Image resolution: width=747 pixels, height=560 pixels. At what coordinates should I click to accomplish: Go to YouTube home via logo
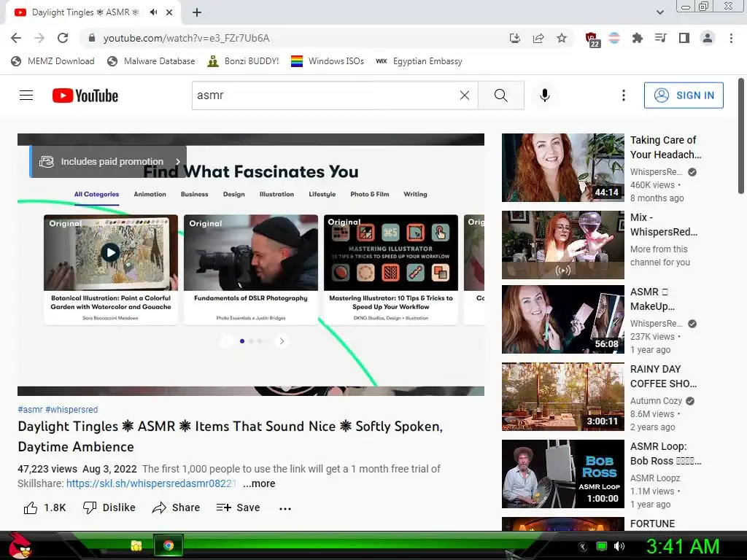pyautogui.click(x=85, y=96)
